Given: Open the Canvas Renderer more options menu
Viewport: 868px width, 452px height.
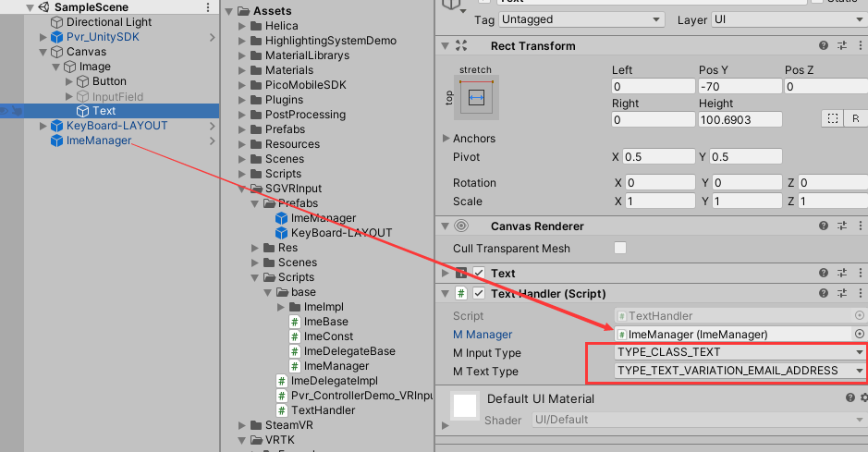Looking at the screenshot, I should [x=860, y=226].
